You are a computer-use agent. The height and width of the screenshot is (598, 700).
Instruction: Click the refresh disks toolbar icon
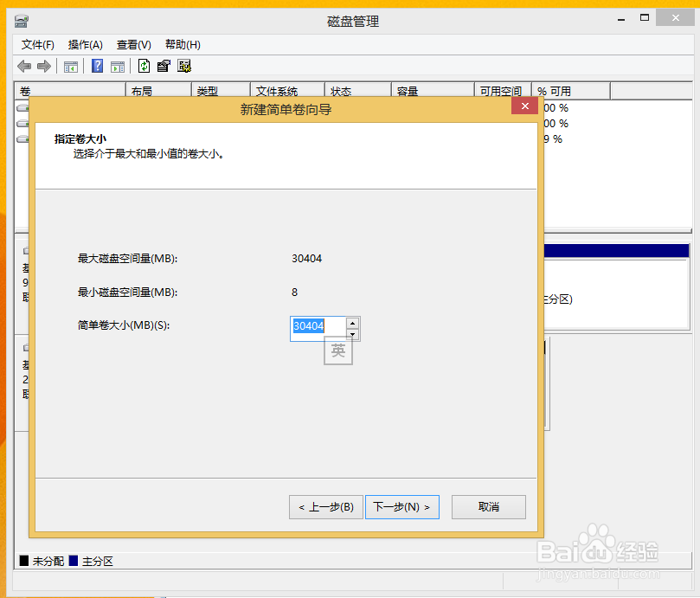click(x=143, y=66)
